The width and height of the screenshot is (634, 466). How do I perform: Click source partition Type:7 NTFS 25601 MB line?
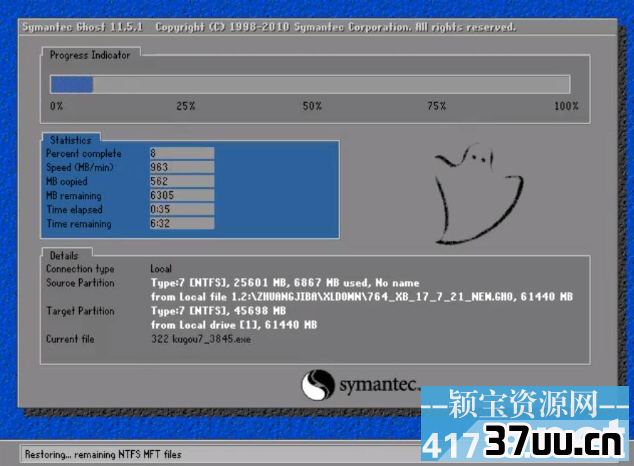tap(285, 283)
